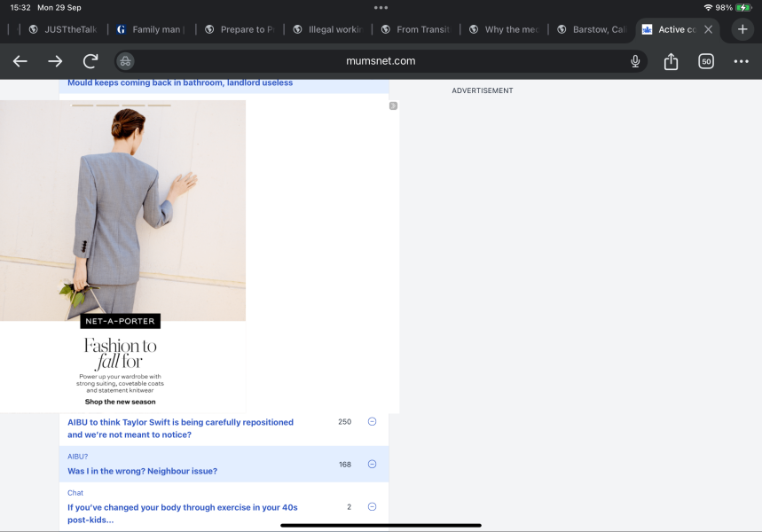Open the Share sheet icon
Viewport: 762px width, 532px height.
[671, 61]
